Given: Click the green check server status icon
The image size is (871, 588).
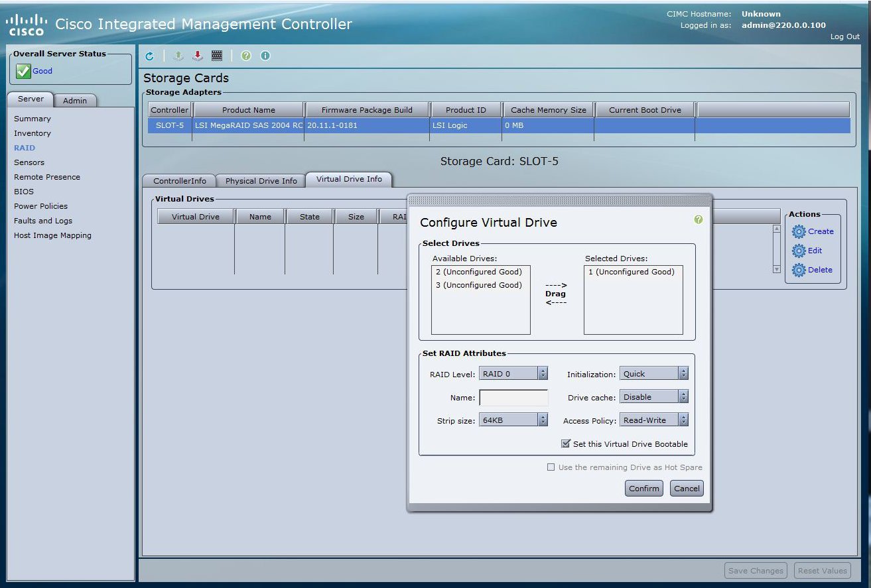Looking at the screenshot, I should (x=23, y=71).
